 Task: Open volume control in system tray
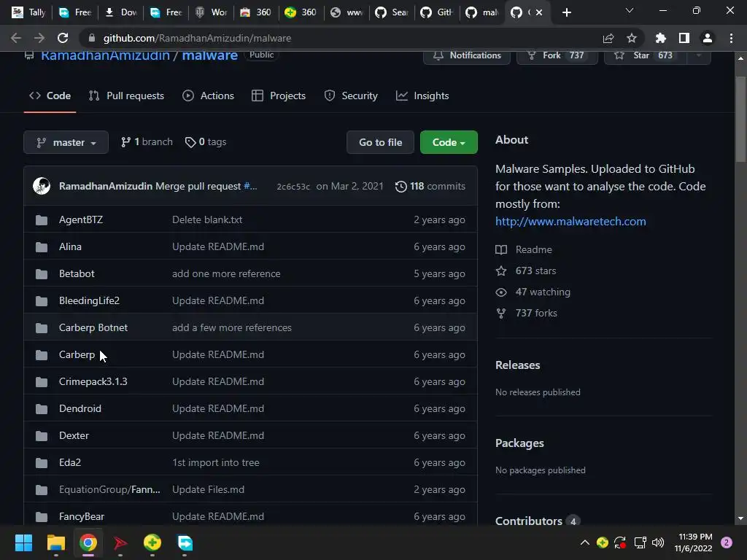tap(658, 542)
